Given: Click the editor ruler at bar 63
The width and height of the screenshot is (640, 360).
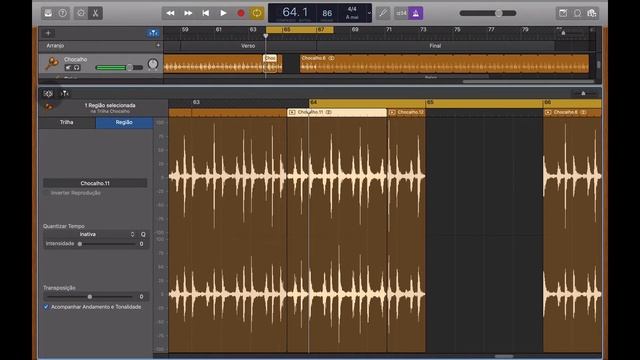Looking at the screenshot, I should [196, 102].
